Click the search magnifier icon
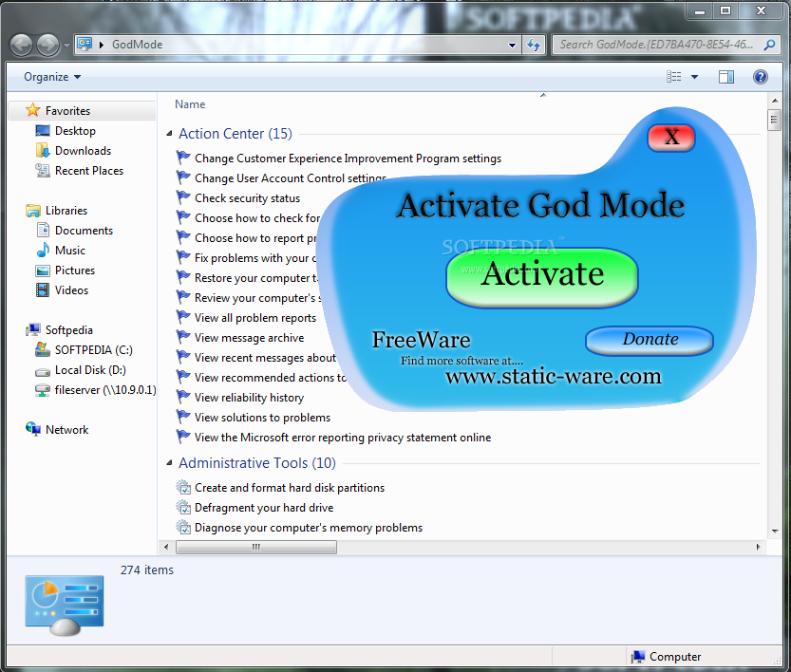791x672 pixels. pyautogui.click(x=769, y=45)
